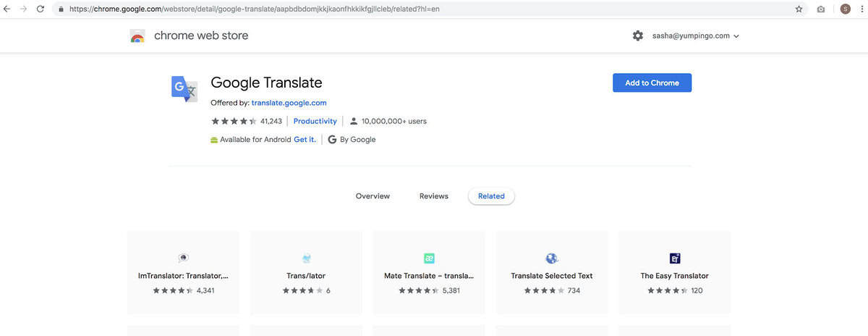Click the Google Translate star rating
This screenshot has height=336, width=868.
point(234,121)
